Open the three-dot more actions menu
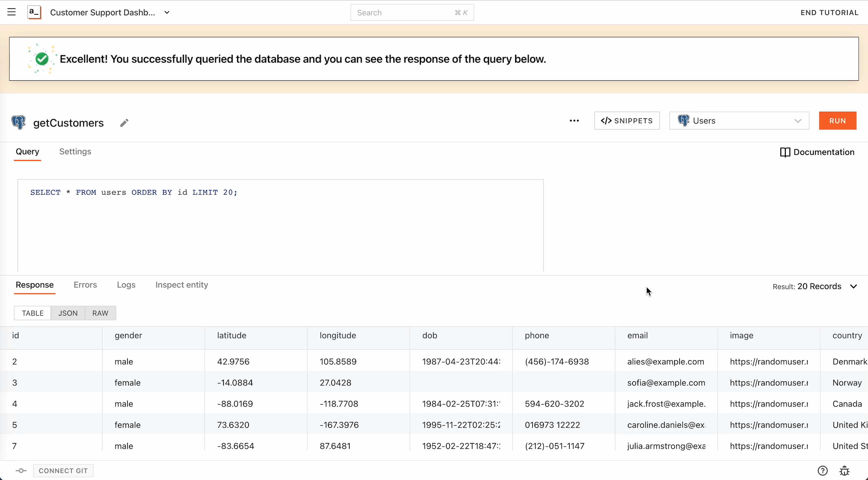The width and height of the screenshot is (868, 480). click(x=574, y=121)
